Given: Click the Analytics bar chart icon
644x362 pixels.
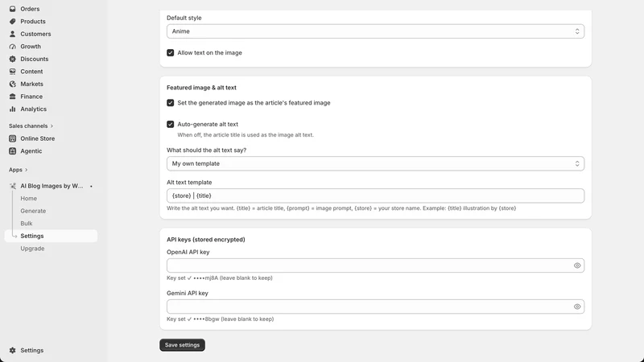Looking at the screenshot, I should [12, 109].
